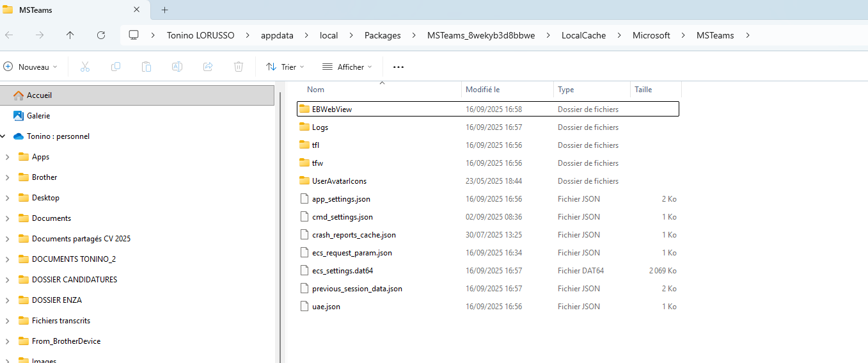Open the Trier sort dropdown
Image resolution: width=868 pixels, height=363 pixels.
(285, 67)
